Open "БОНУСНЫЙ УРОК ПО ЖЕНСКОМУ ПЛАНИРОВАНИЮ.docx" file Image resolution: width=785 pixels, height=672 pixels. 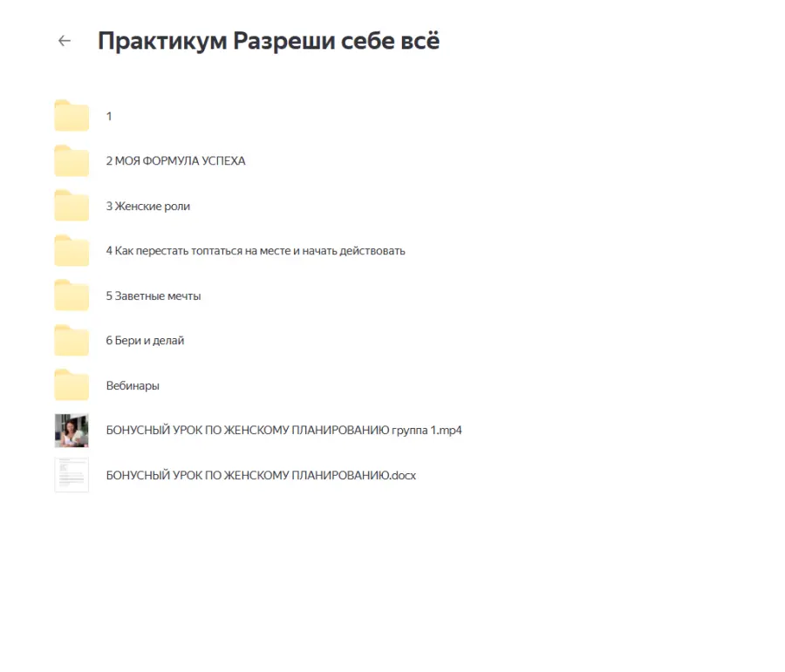click(x=260, y=475)
